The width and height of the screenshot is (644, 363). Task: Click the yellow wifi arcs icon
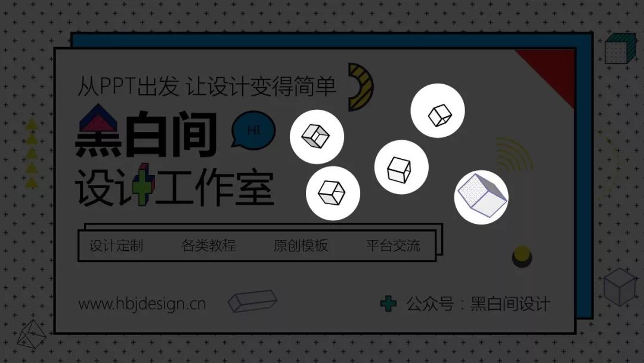click(x=514, y=155)
